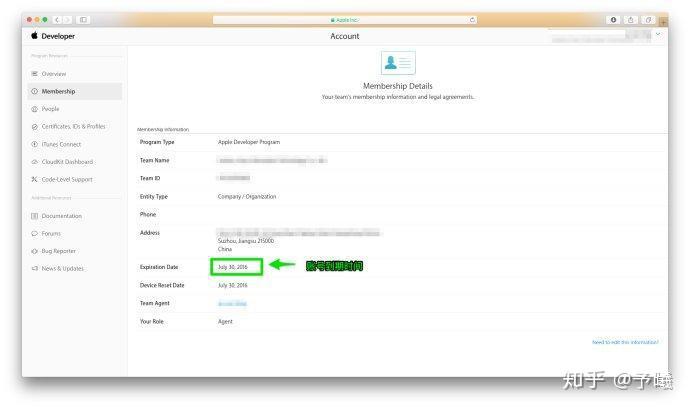
Task: Open the Forums chat bubble icon
Action: point(35,233)
